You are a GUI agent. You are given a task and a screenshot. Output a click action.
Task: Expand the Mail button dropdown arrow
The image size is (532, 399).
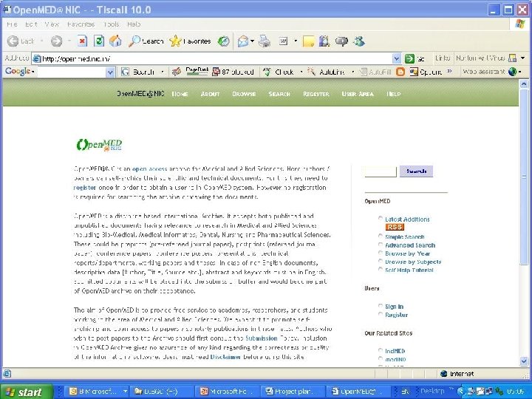point(253,41)
